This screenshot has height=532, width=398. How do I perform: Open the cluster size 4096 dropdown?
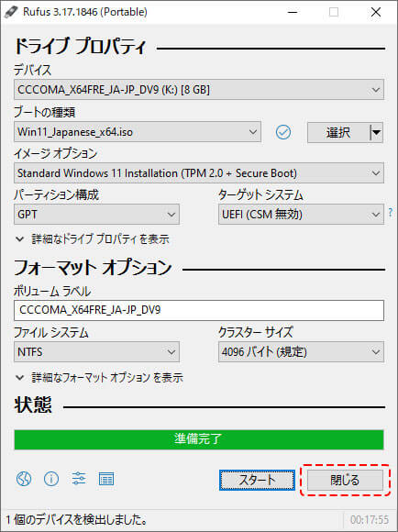(x=302, y=352)
